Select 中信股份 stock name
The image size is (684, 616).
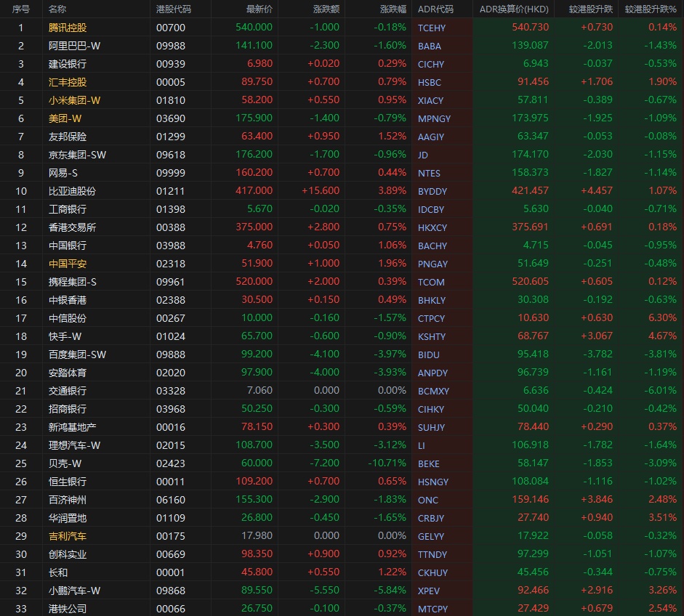click(68, 318)
